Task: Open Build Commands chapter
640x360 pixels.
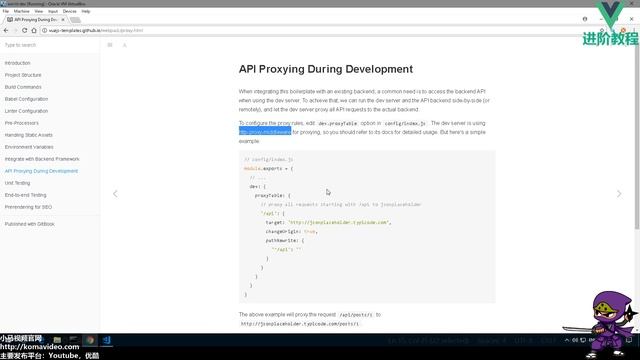Action: [23, 87]
